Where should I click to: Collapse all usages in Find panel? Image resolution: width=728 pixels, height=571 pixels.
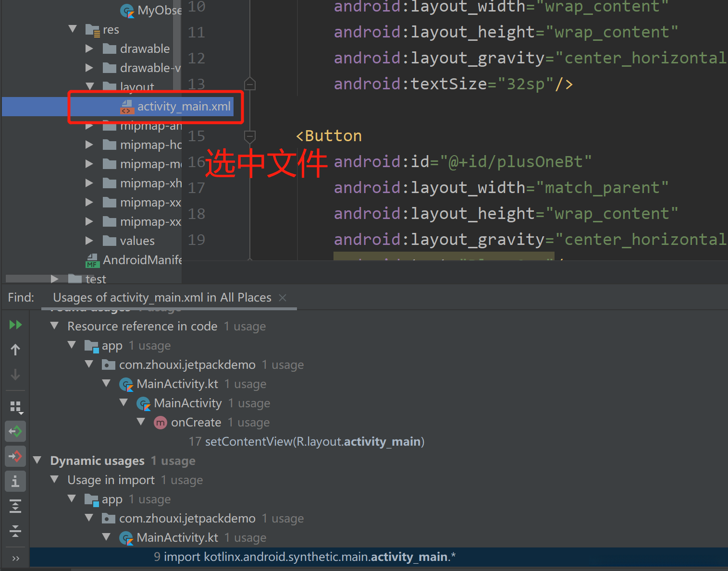15,531
